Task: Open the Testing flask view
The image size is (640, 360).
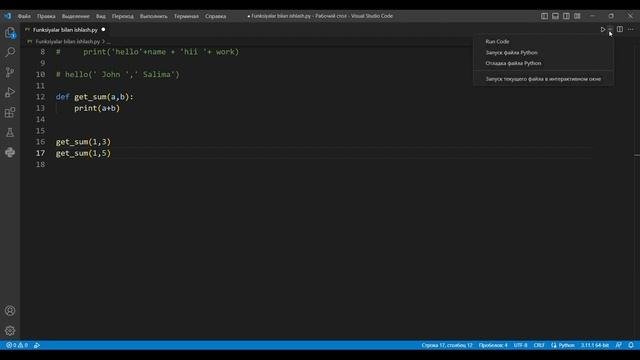Action: coord(10,132)
